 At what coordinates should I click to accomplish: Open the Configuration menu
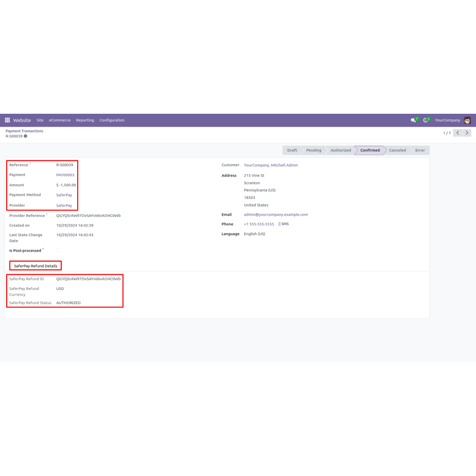pyautogui.click(x=112, y=120)
